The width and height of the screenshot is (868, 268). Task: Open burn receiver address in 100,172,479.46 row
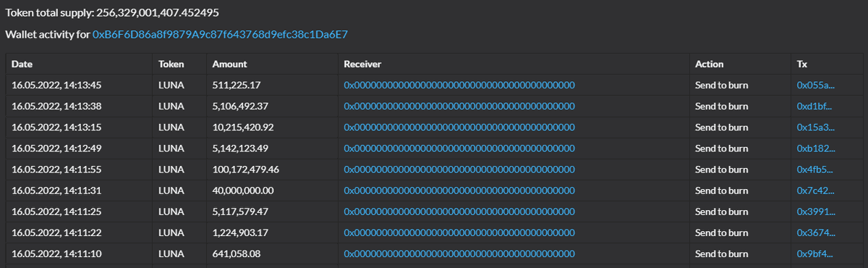coord(459,169)
